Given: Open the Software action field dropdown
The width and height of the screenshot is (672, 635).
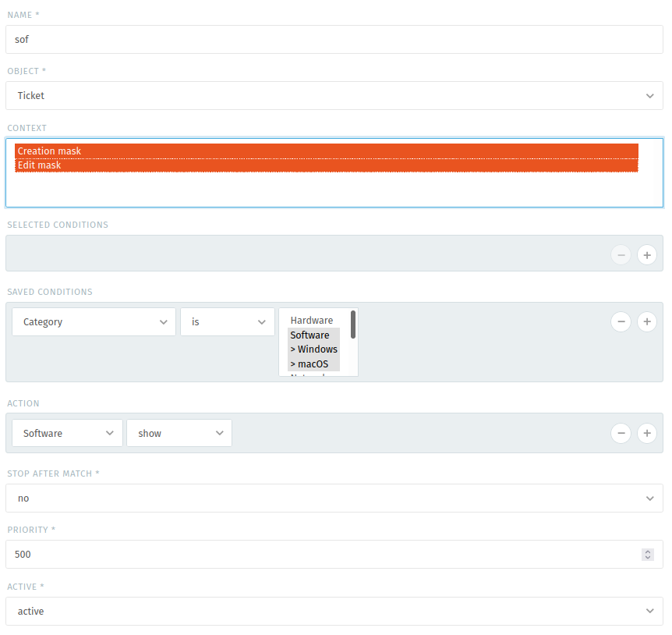Looking at the screenshot, I should [x=67, y=434].
